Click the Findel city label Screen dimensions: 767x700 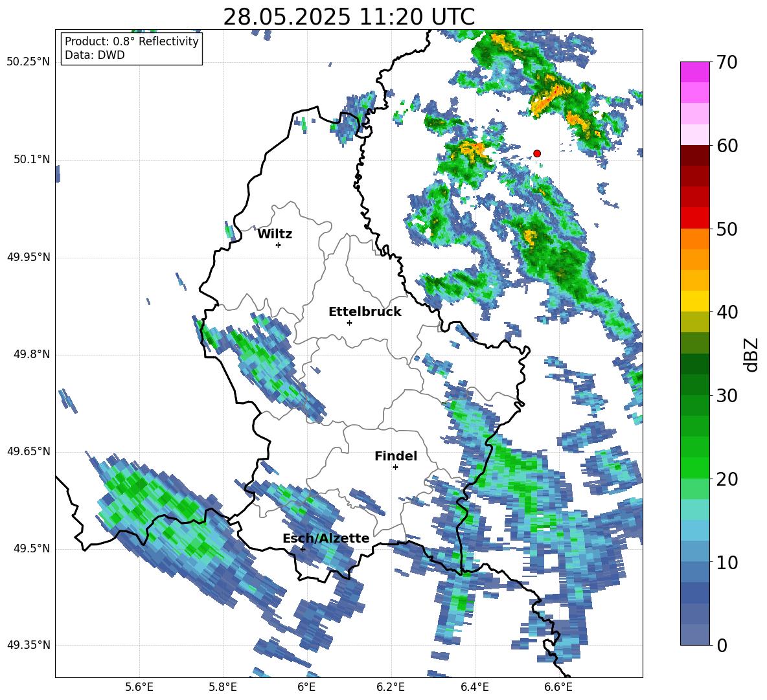pos(396,457)
